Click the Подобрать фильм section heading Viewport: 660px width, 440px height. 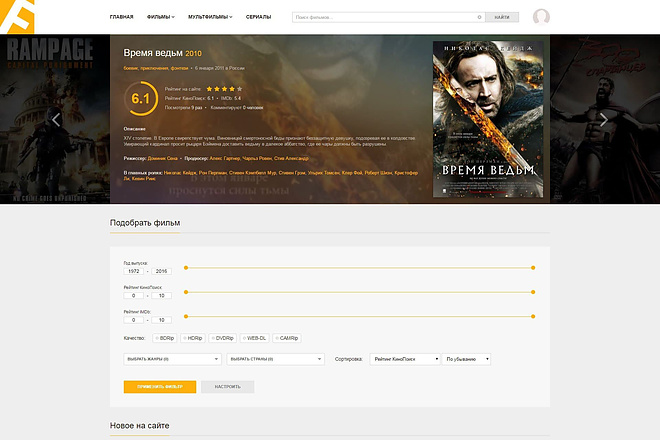145,223
